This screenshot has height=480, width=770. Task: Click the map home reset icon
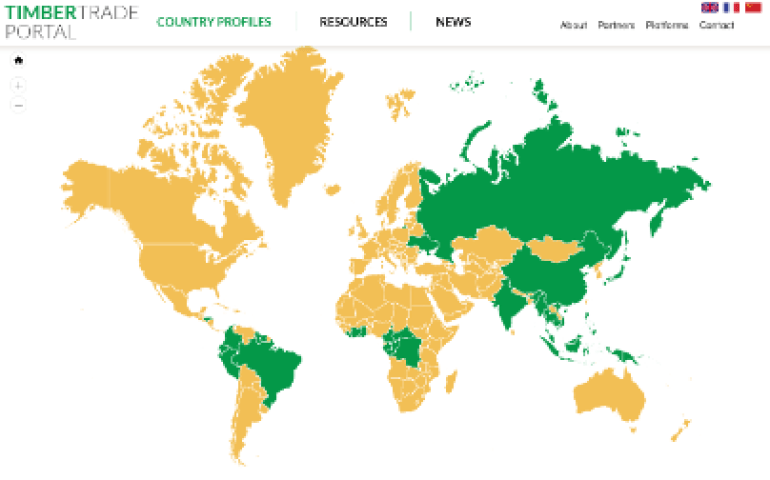(x=18, y=60)
